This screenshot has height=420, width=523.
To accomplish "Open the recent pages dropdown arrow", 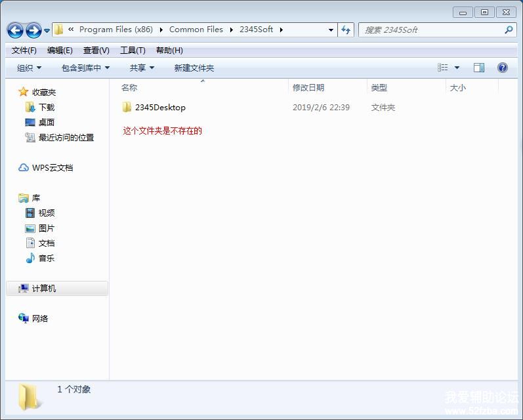I will [x=47, y=31].
